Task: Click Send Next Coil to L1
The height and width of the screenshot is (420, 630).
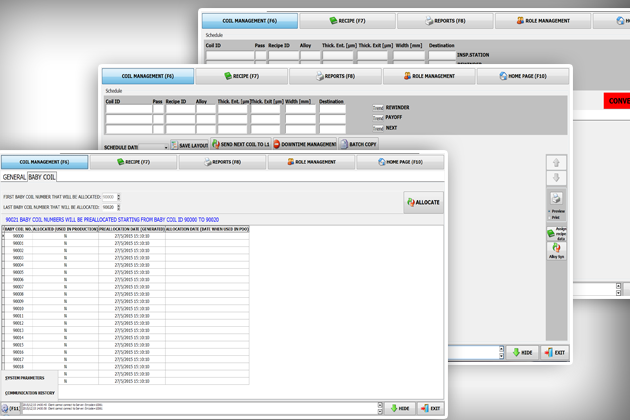Action: [x=241, y=145]
